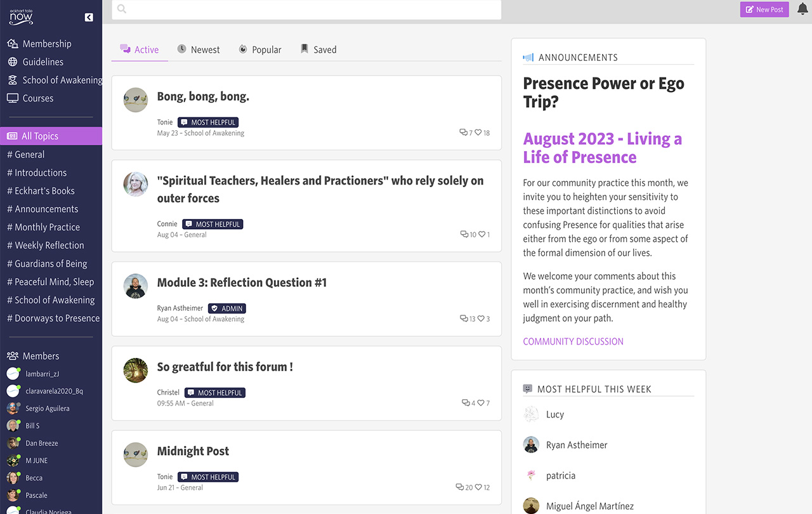Click comments icon on Midnight Post
The height and width of the screenshot is (514, 812).
tap(460, 487)
